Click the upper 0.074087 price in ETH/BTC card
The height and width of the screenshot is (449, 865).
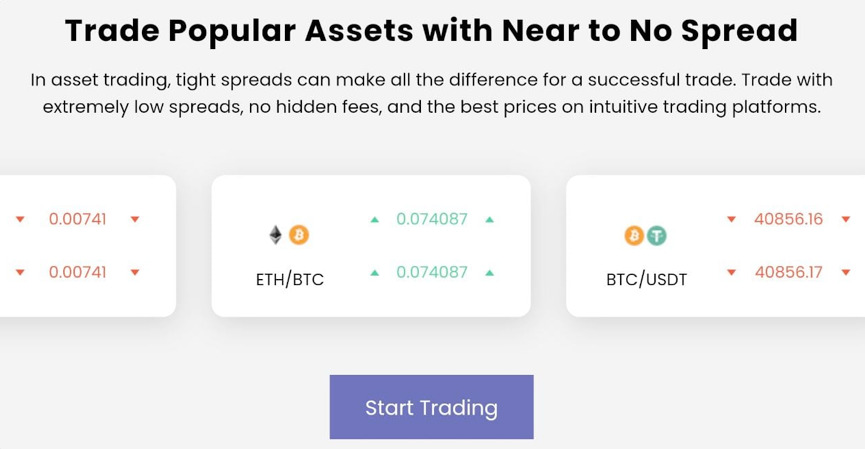coord(432,219)
